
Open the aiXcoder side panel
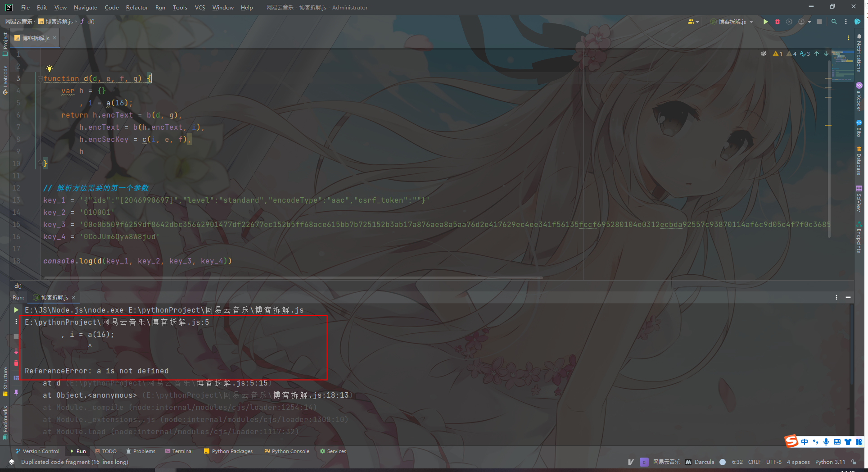tap(859, 97)
